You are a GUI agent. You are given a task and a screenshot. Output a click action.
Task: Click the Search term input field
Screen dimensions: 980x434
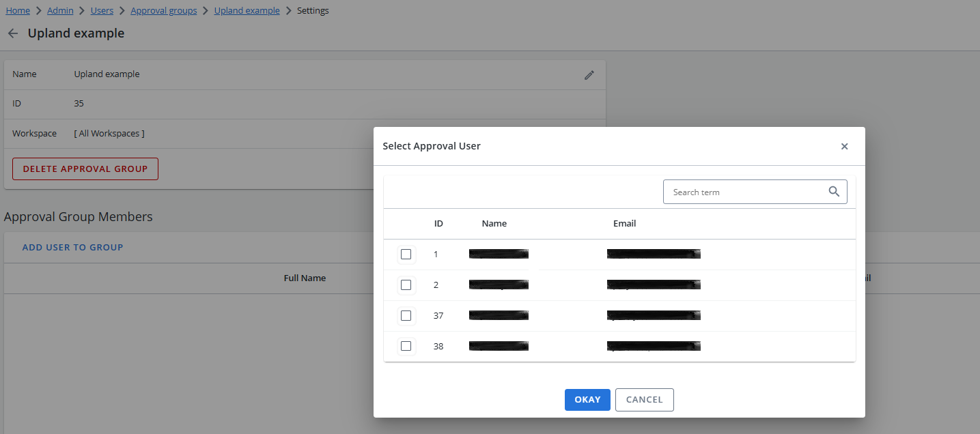pyautogui.click(x=744, y=192)
